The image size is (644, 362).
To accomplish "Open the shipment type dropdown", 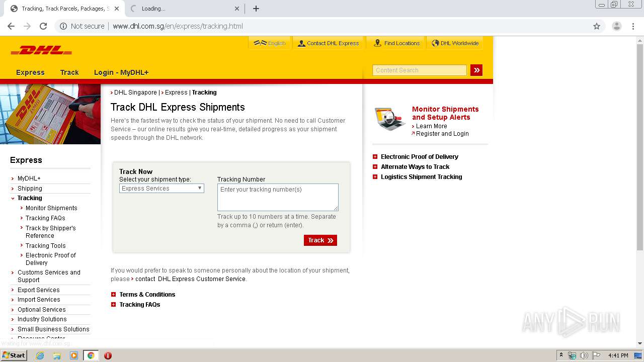I will pyautogui.click(x=162, y=189).
